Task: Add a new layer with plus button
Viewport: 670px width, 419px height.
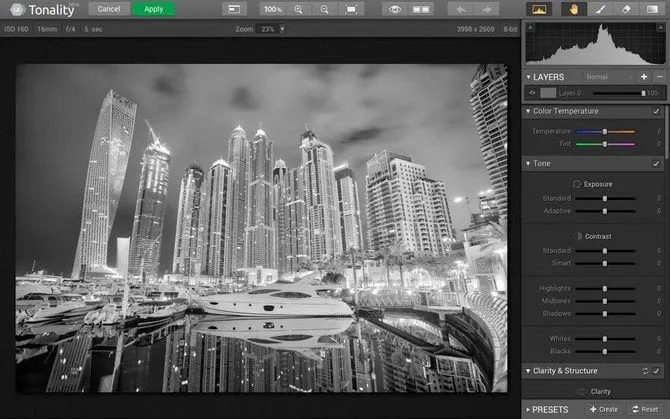Action: point(644,77)
